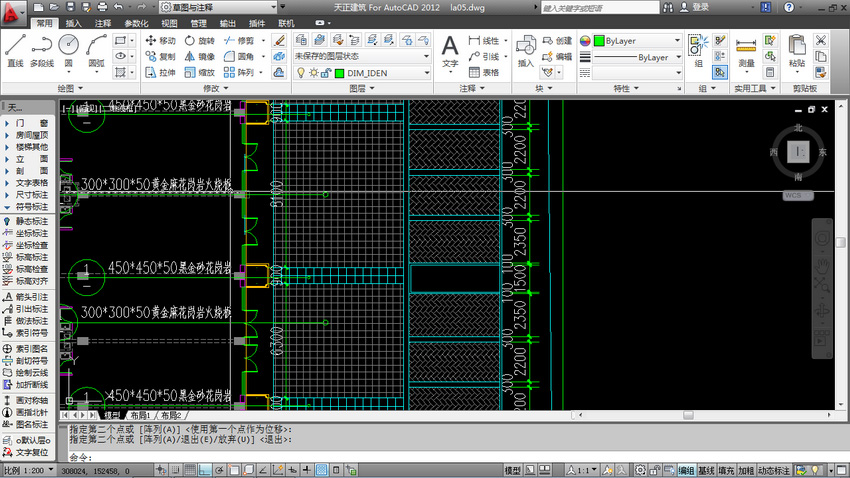Click the Print icon in quick access toolbar
Image resolution: width=850 pixels, height=478 pixels.
pos(102,7)
